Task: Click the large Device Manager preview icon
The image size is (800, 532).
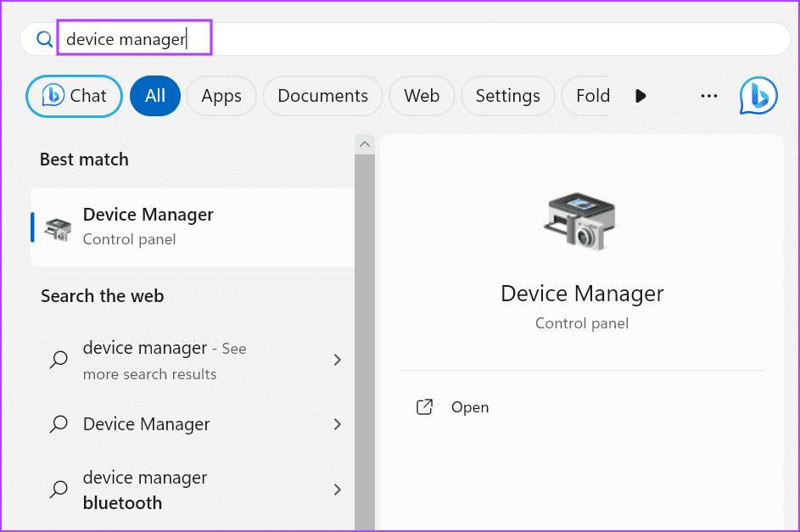Action: (580, 221)
